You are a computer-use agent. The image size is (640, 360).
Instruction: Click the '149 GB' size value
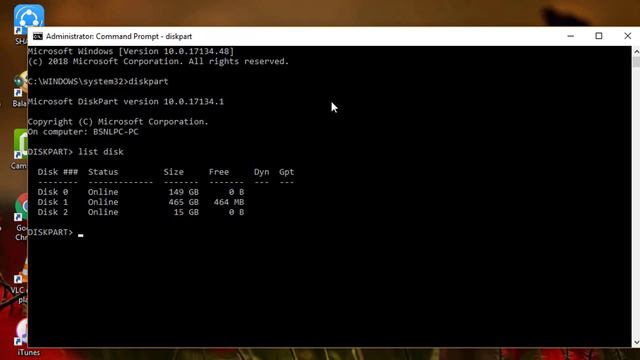click(x=184, y=192)
